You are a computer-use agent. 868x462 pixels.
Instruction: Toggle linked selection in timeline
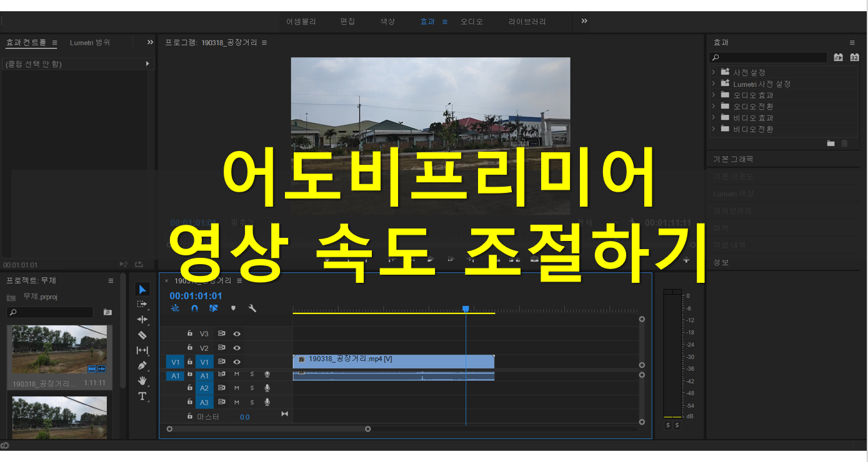tap(213, 308)
